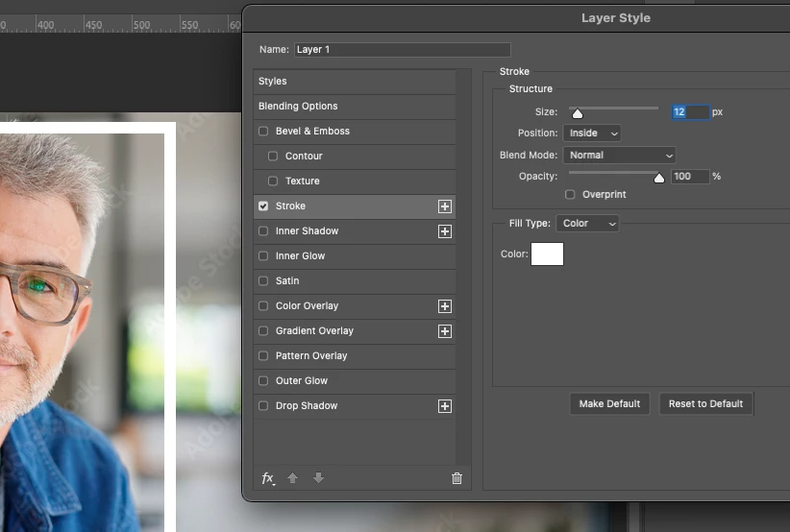Click the Opacity slider handle

pos(659,179)
